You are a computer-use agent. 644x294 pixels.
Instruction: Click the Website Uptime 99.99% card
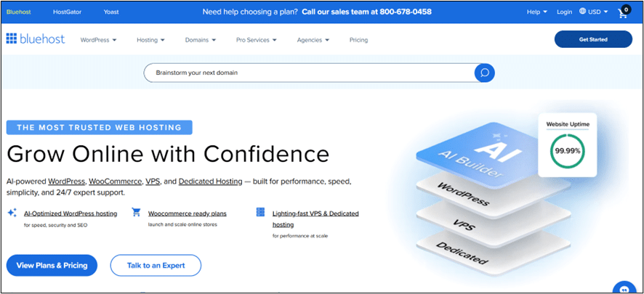point(567,144)
